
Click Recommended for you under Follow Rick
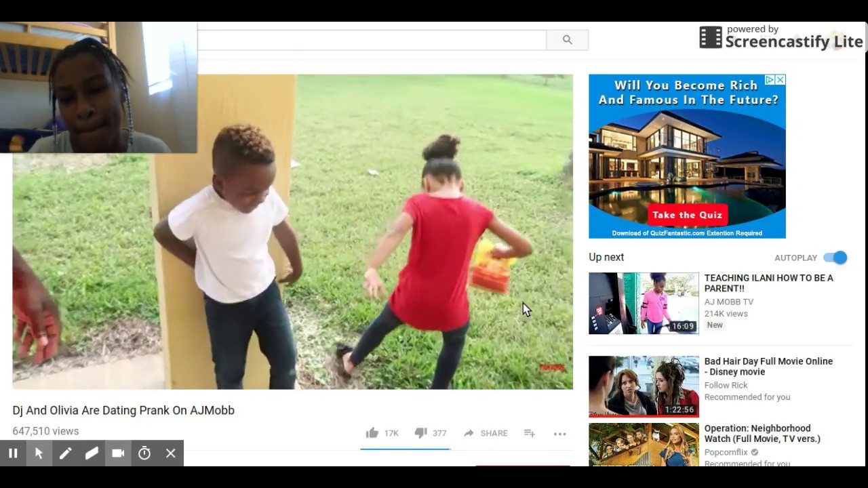[x=747, y=397]
